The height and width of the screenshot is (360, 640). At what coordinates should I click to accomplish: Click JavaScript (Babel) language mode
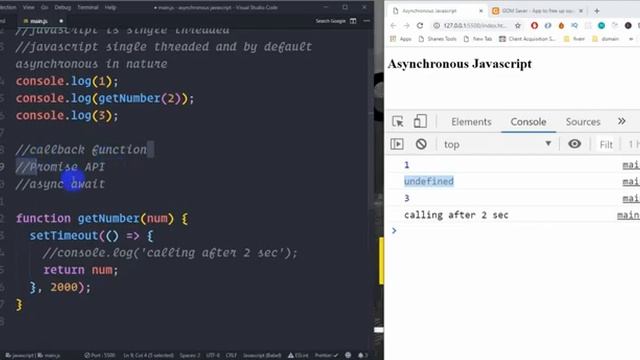pyautogui.click(x=262, y=356)
